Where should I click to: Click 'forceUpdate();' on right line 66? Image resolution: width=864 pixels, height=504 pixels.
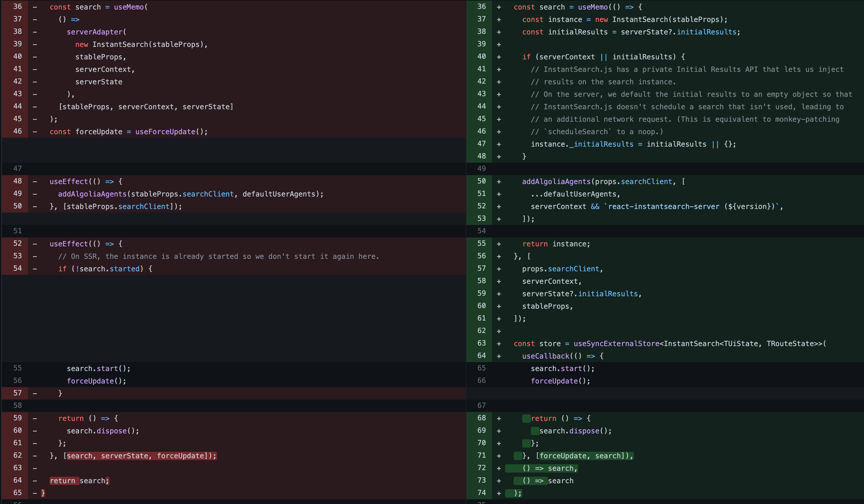coord(561,381)
